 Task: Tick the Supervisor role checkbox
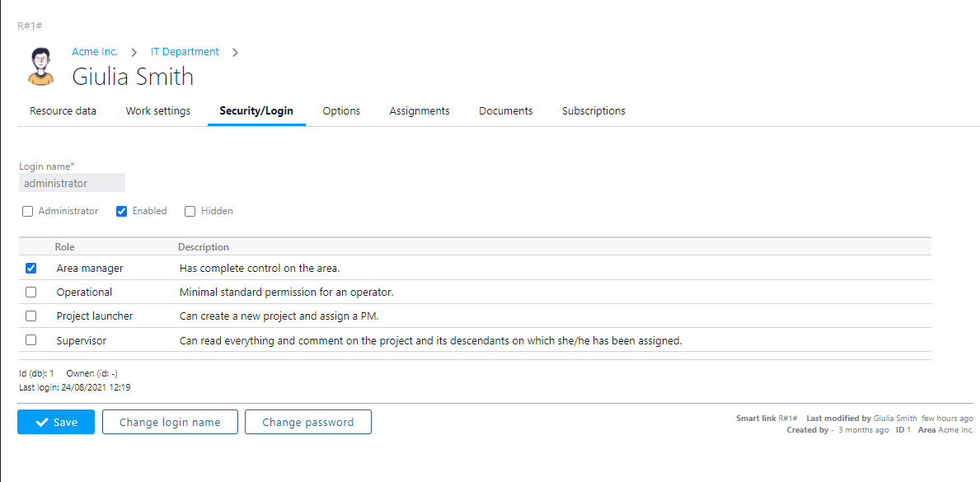tap(31, 340)
